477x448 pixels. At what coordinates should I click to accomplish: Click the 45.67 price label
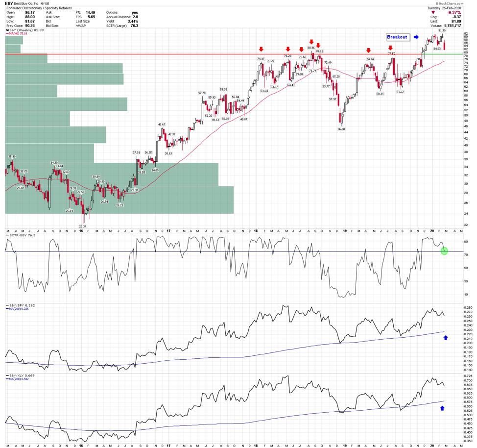click(162, 124)
